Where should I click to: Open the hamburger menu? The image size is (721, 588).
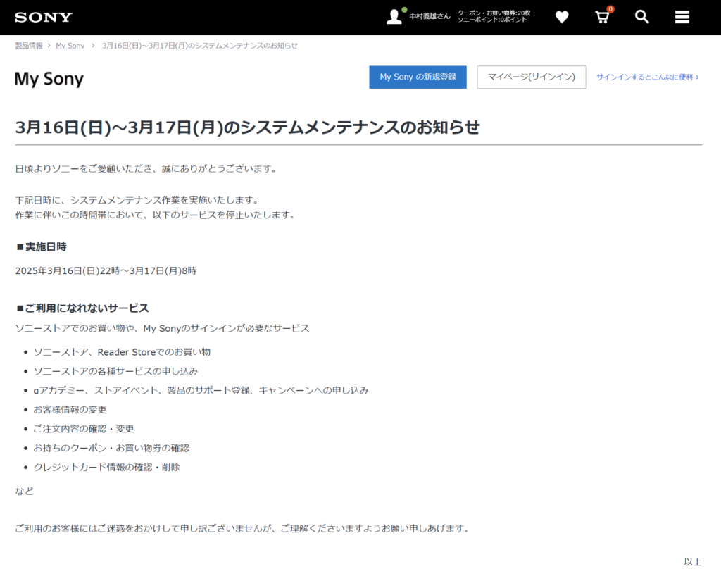tap(682, 17)
